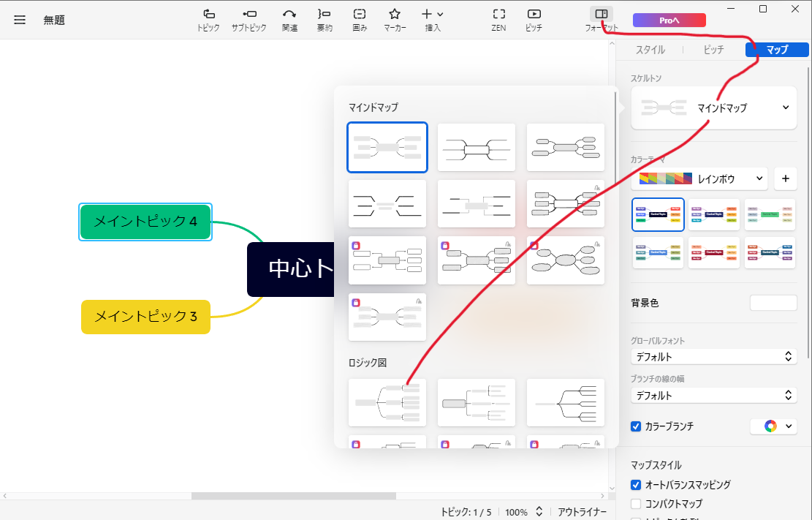The height and width of the screenshot is (520, 812).
Task: Open the グローバルフォント デフォルト dropdown
Action: coord(713,357)
